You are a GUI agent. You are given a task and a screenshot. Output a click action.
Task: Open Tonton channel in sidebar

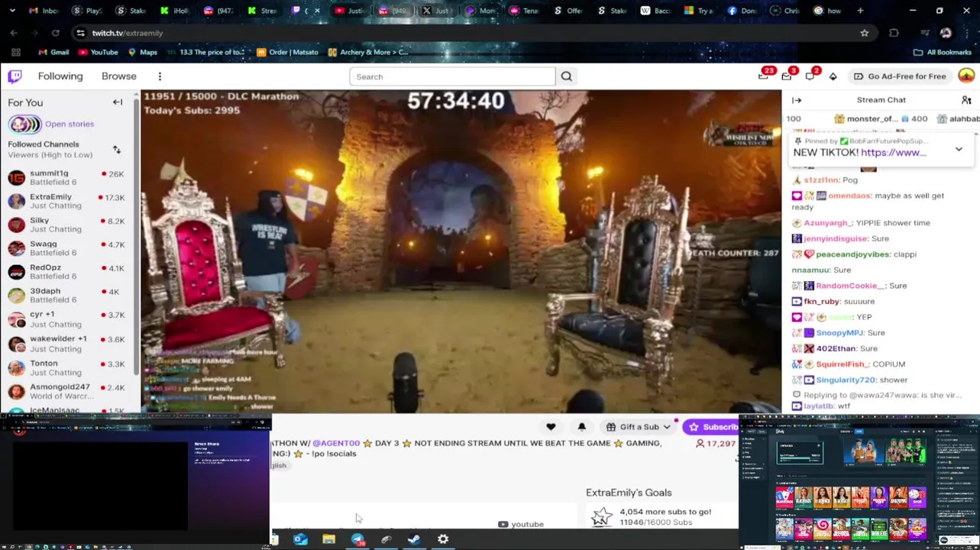[x=67, y=367]
